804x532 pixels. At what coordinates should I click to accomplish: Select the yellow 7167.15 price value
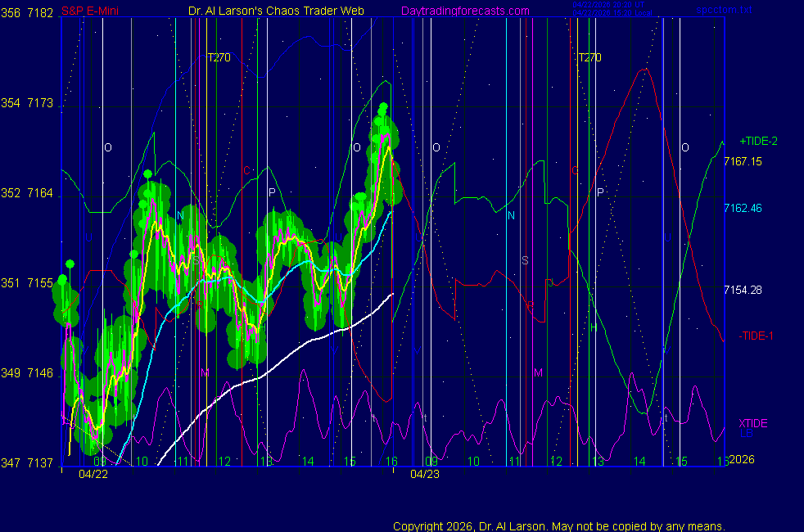(743, 161)
